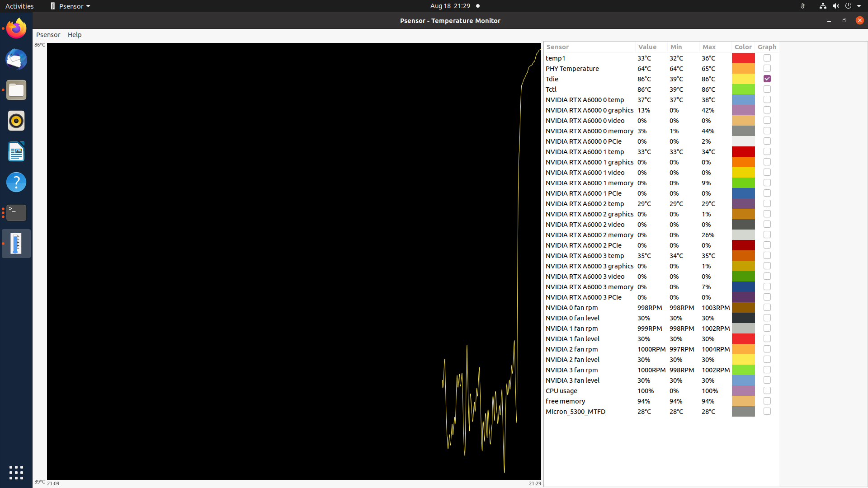Viewport: 868px width, 488px height.
Task: Enable graph for CPU usage
Action: (767, 390)
